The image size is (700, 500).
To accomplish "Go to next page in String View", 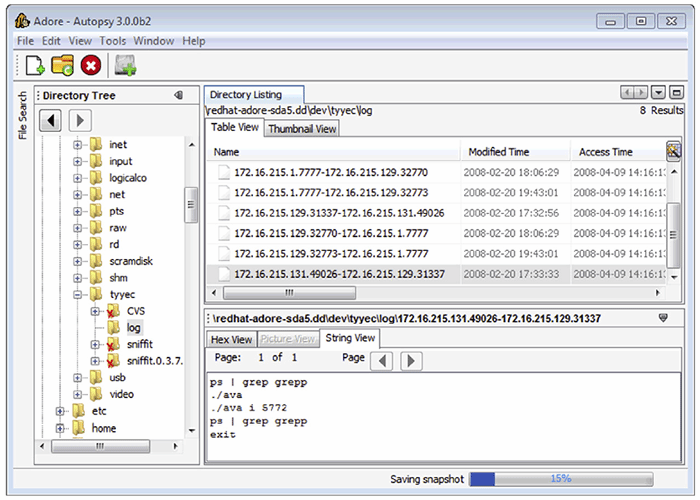I will coord(410,360).
